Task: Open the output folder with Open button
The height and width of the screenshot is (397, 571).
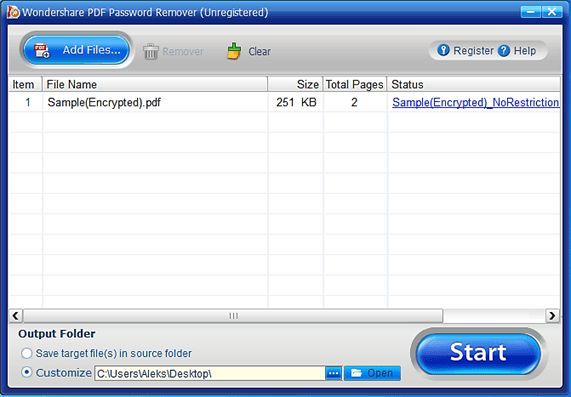Action: [x=372, y=373]
